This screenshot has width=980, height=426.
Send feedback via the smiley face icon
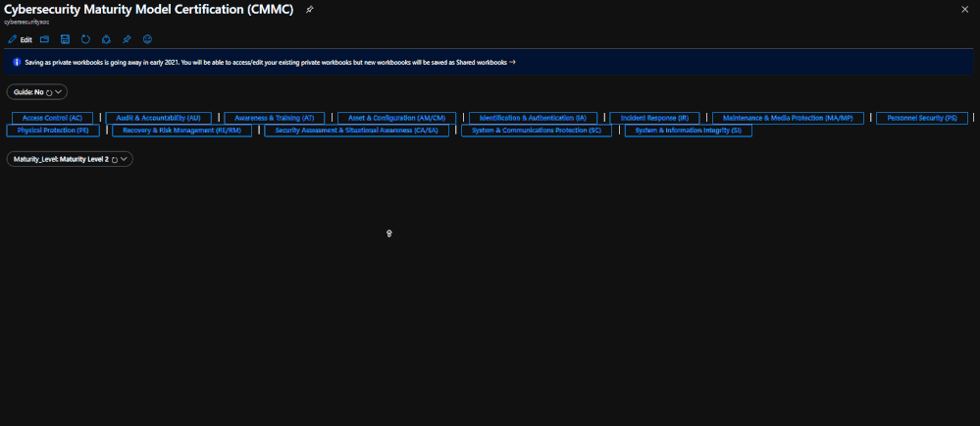(x=147, y=39)
